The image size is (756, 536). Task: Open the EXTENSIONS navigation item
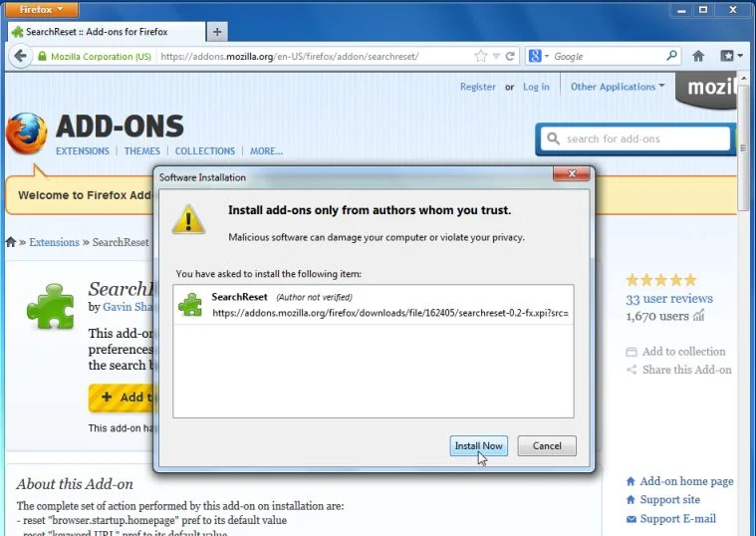[83, 151]
